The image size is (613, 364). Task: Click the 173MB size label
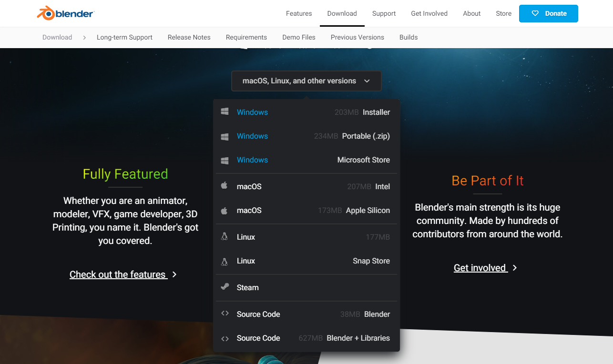330,211
